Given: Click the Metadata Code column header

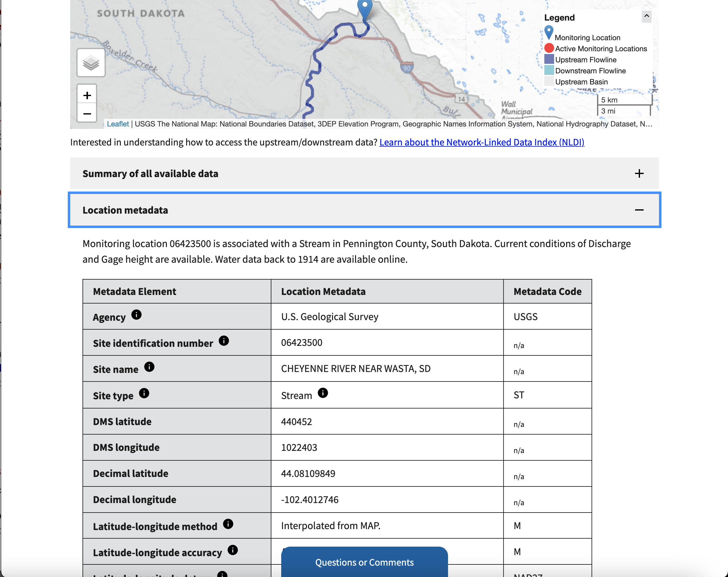Looking at the screenshot, I should coord(547,291).
